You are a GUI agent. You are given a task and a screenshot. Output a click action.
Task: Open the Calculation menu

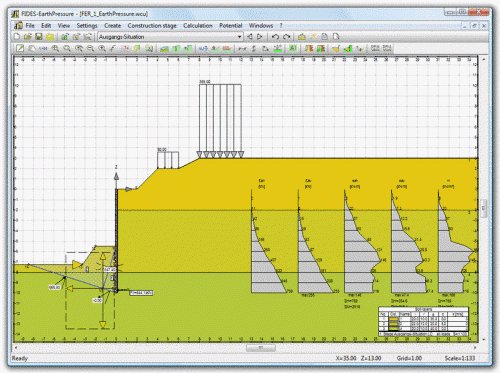pyautogui.click(x=198, y=25)
